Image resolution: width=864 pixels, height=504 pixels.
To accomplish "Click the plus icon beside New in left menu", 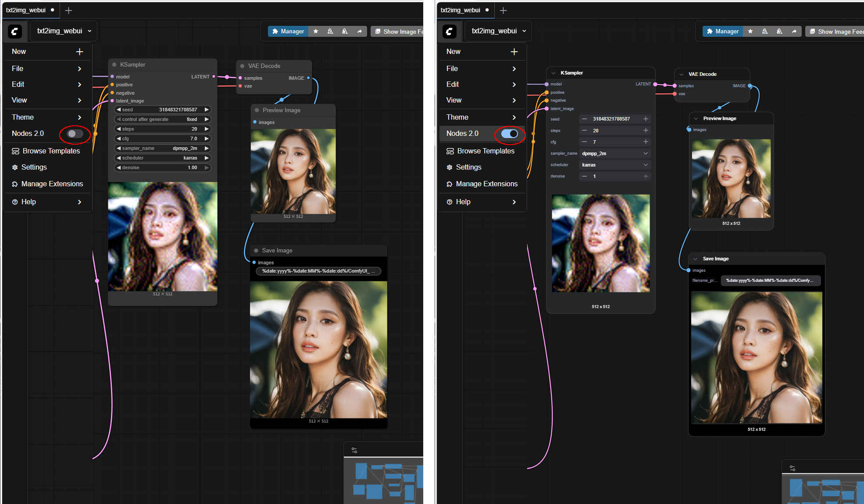I will point(79,52).
